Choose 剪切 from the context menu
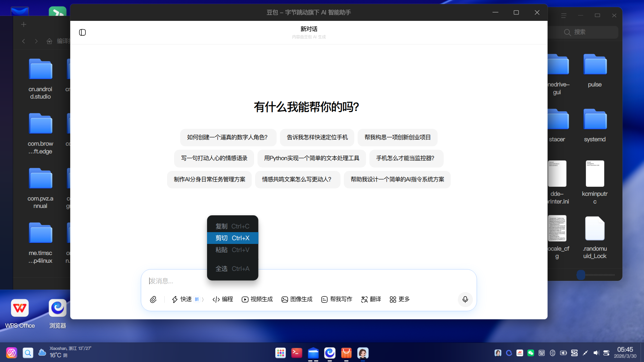 click(x=232, y=238)
